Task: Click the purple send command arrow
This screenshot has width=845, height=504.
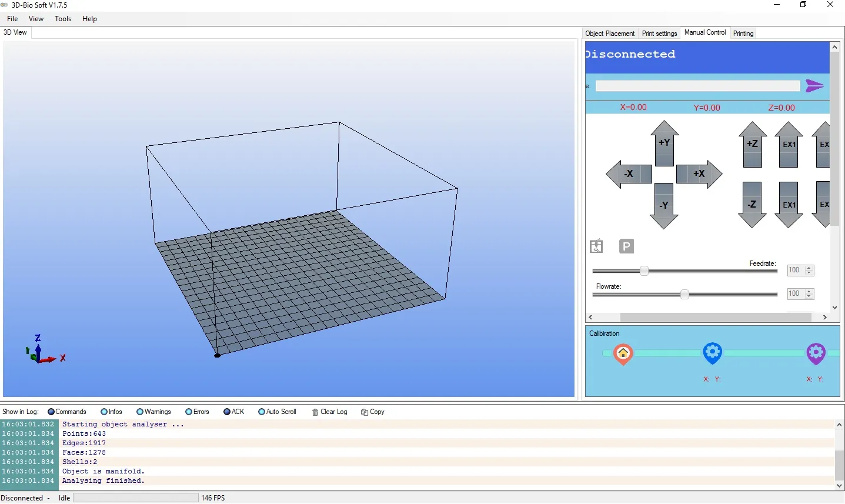Action: (x=814, y=86)
